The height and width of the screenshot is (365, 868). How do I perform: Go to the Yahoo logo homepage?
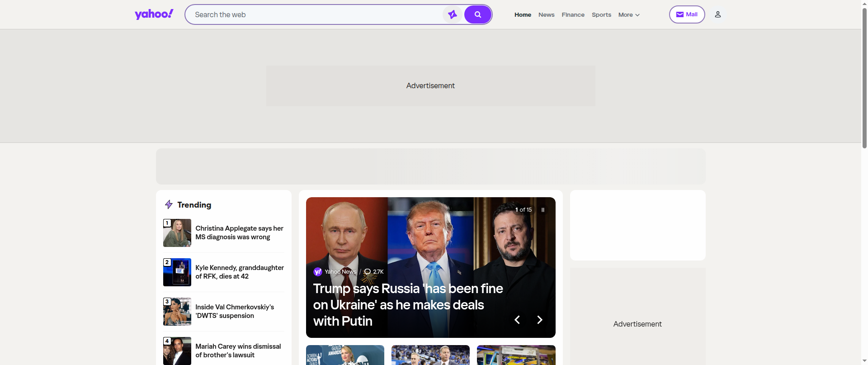pyautogui.click(x=154, y=14)
